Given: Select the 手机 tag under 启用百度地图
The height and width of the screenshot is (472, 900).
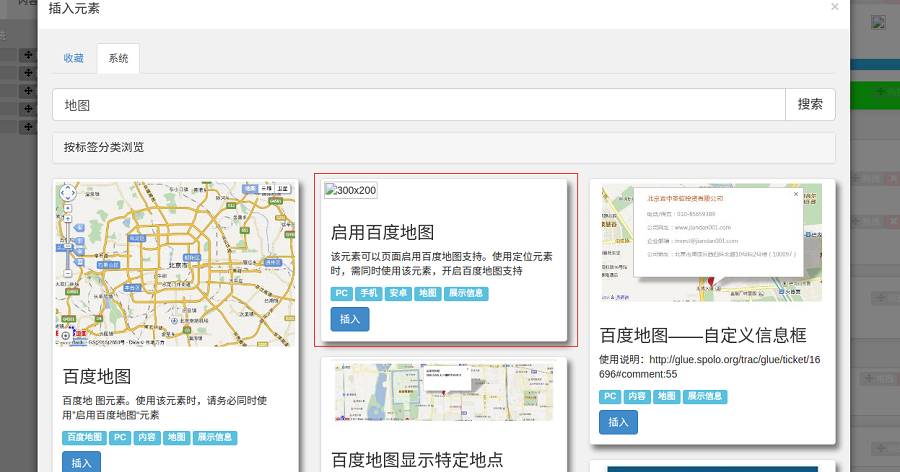Looking at the screenshot, I should click(368, 293).
